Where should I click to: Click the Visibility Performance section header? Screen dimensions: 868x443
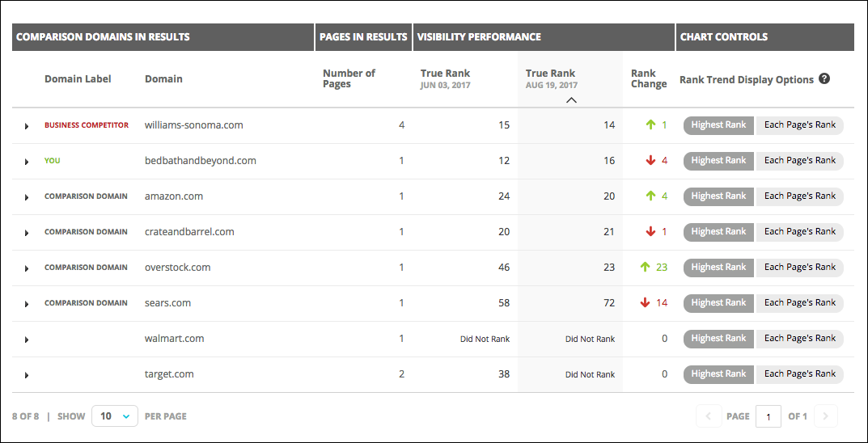[544, 37]
